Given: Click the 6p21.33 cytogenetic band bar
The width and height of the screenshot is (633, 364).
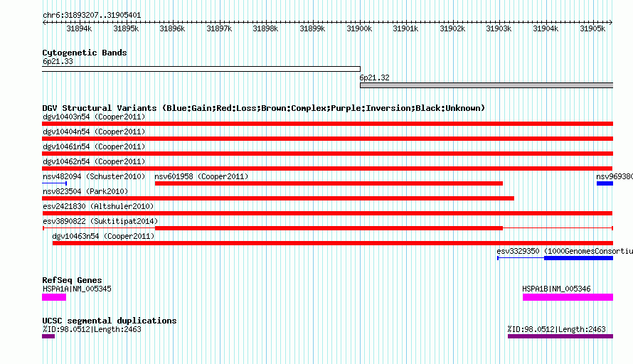Looking at the screenshot, I should (x=201, y=69).
